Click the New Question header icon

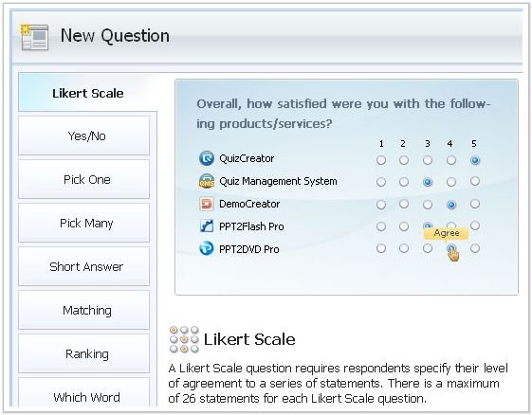(x=34, y=37)
